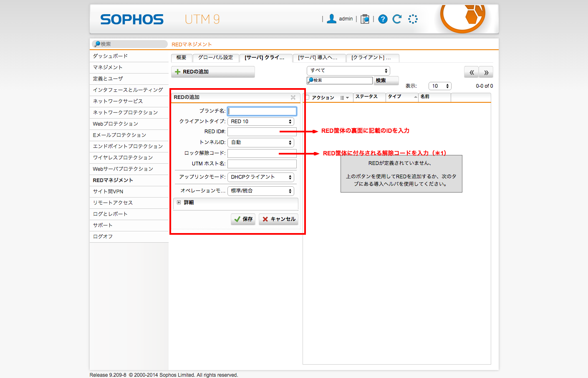Click ログオフ in sidebar
588x378 pixels.
point(129,237)
